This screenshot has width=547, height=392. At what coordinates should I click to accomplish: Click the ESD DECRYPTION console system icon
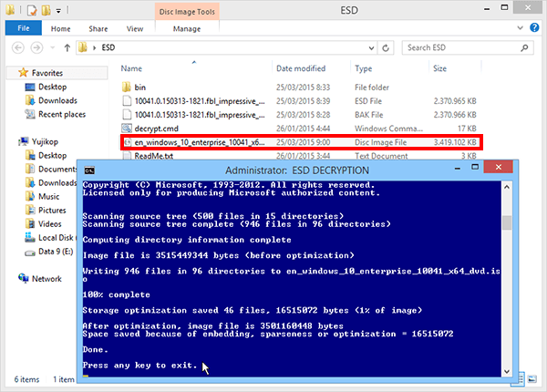[89, 170]
